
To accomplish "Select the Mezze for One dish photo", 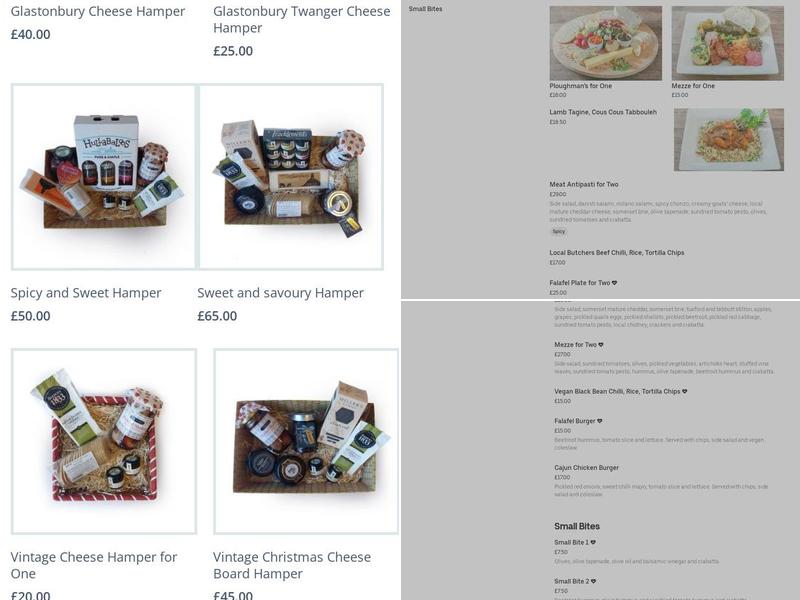I will (728, 43).
